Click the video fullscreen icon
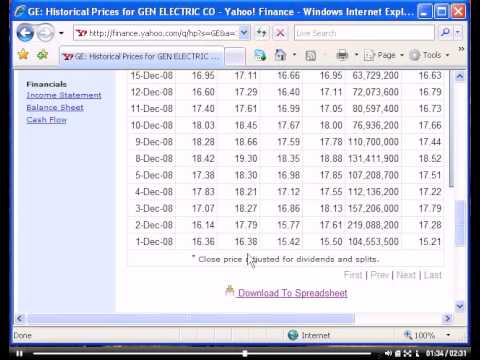This screenshot has width=480, height=360. (x=407, y=353)
